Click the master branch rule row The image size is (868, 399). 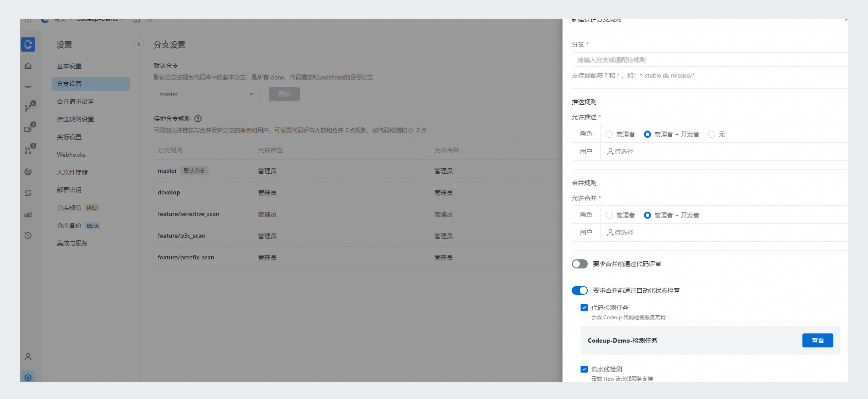coord(358,171)
